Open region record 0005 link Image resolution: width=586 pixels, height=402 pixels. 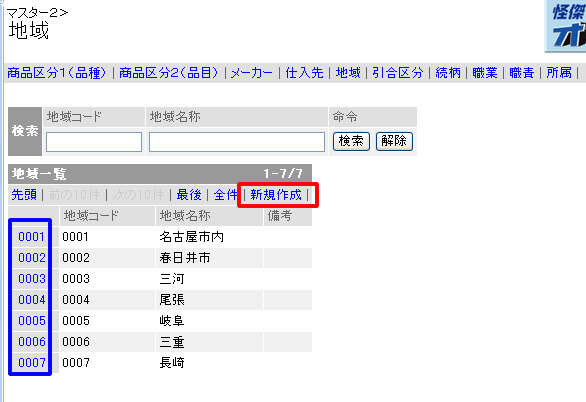tap(31, 321)
